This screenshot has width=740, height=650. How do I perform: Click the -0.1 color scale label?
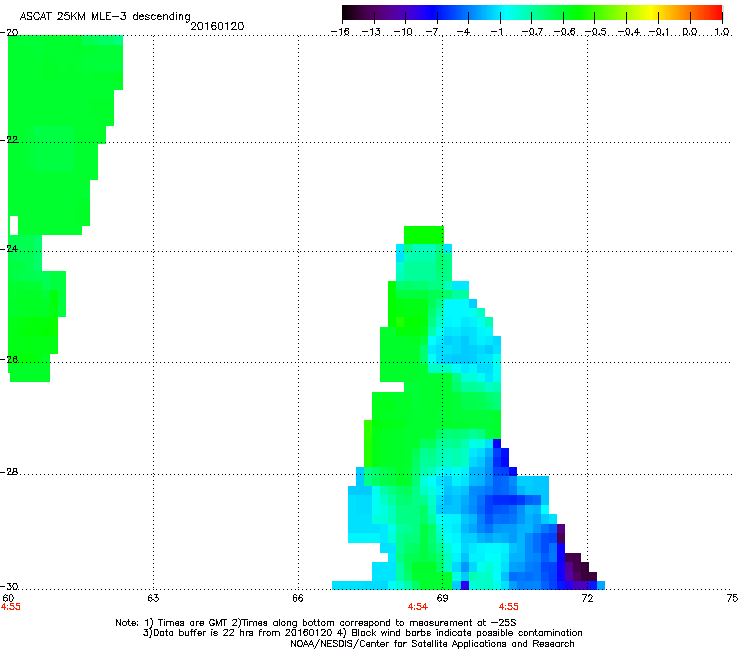pyautogui.click(x=660, y=32)
